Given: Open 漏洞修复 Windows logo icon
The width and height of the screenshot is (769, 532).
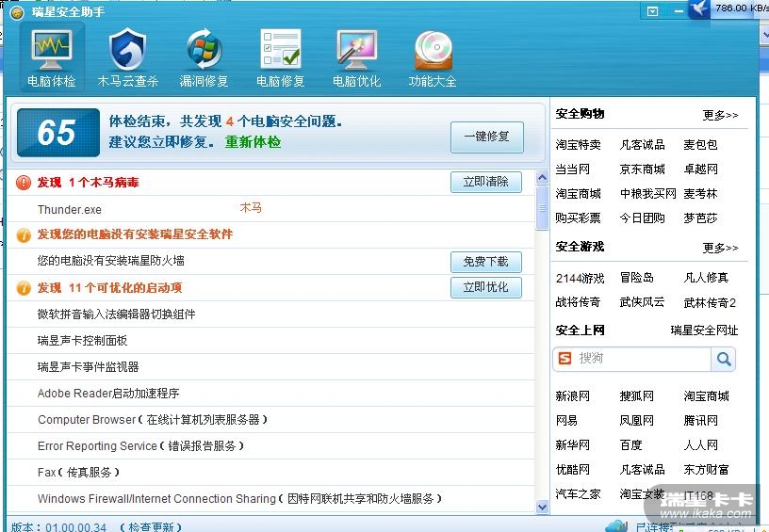Looking at the screenshot, I should pos(204,51).
